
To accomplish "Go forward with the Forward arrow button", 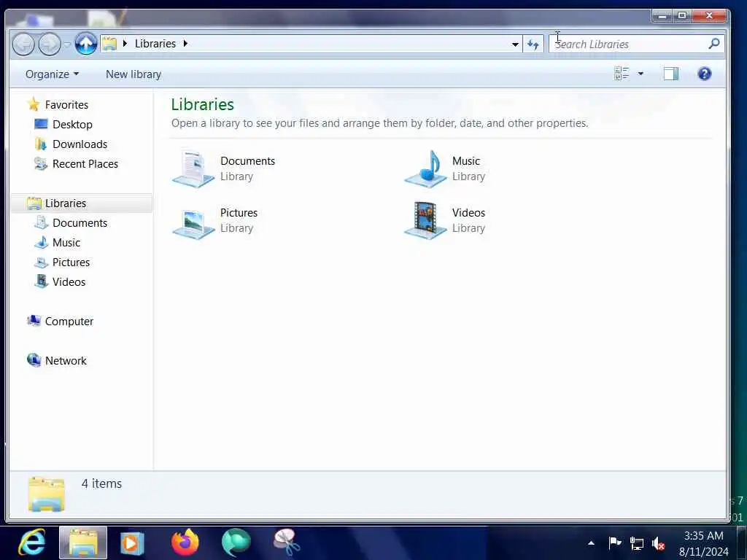I will point(50,44).
